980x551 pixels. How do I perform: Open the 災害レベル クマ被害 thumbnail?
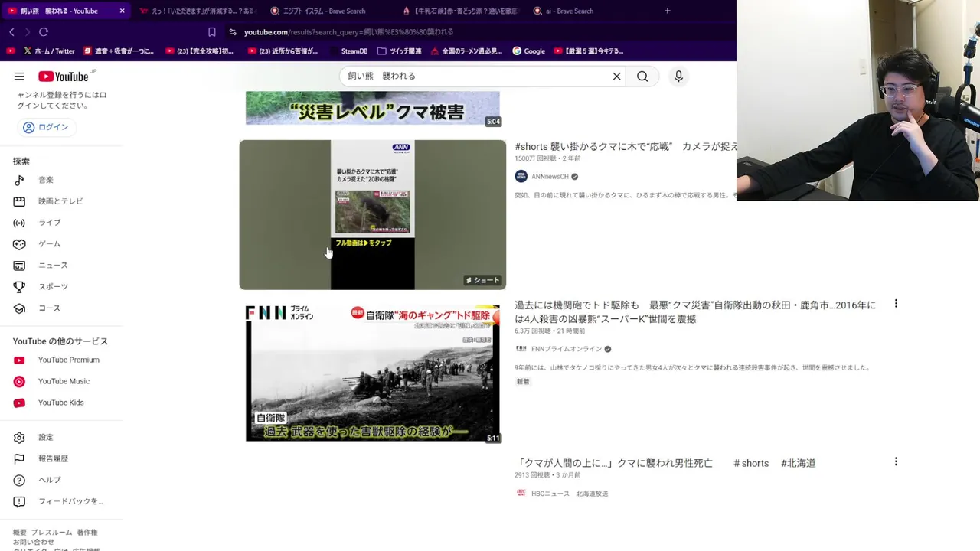pyautogui.click(x=373, y=108)
